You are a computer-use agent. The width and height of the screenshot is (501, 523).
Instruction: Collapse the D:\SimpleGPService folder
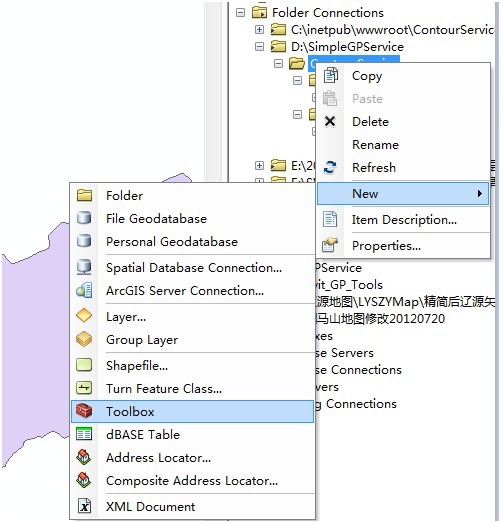tap(259, 47)
